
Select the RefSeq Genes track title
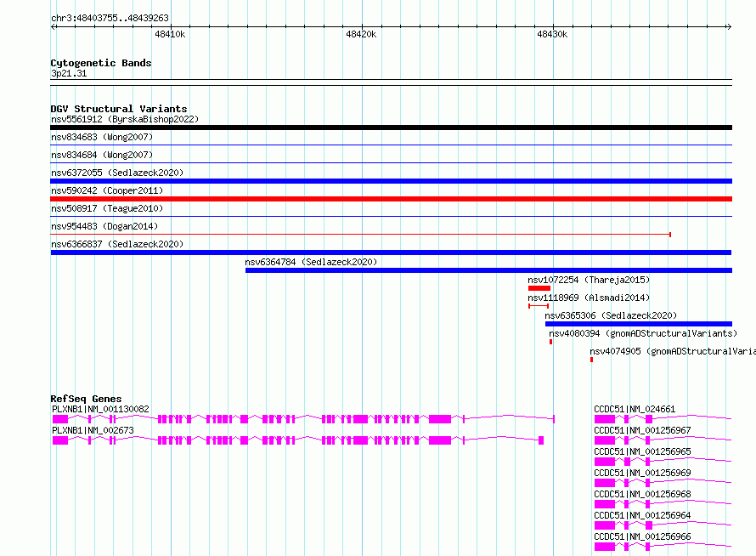[86, 399]
